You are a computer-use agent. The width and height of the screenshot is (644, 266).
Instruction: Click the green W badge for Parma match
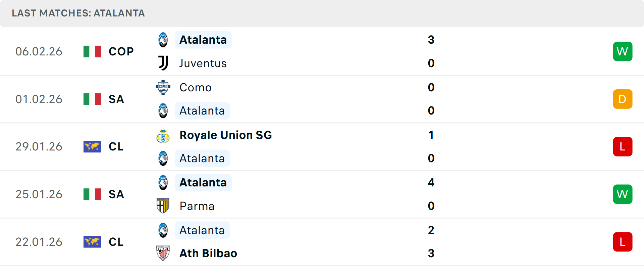(x=623, y=194)
